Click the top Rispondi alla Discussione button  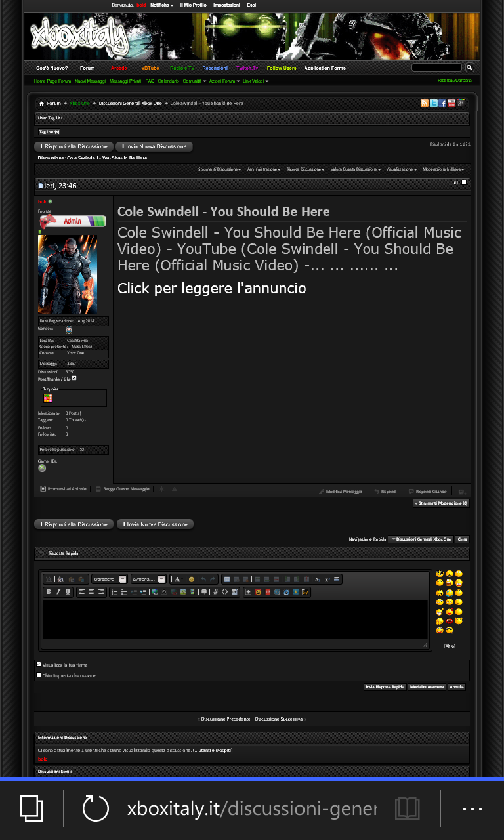click(x=73, y=146)
